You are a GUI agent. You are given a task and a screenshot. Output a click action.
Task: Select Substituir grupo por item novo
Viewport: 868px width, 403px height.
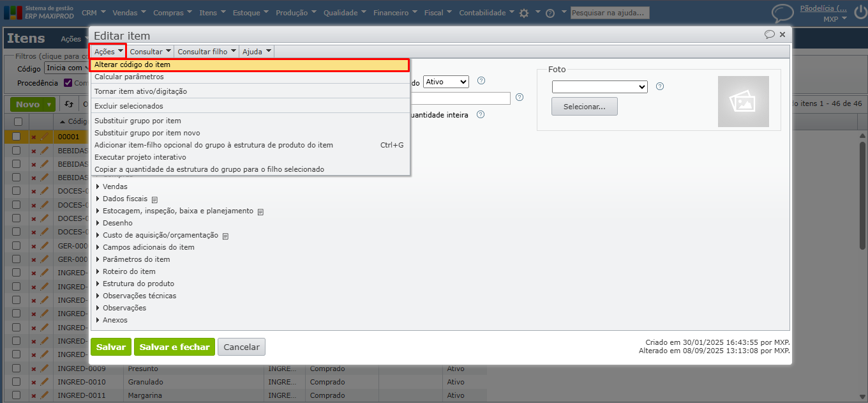click(250, 133)
